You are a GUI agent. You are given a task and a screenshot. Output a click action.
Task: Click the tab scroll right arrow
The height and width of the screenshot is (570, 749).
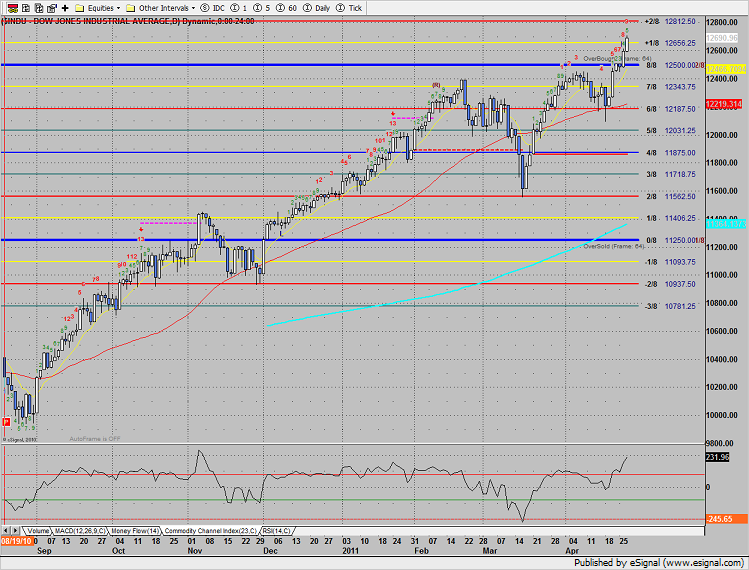pos(15,530)
